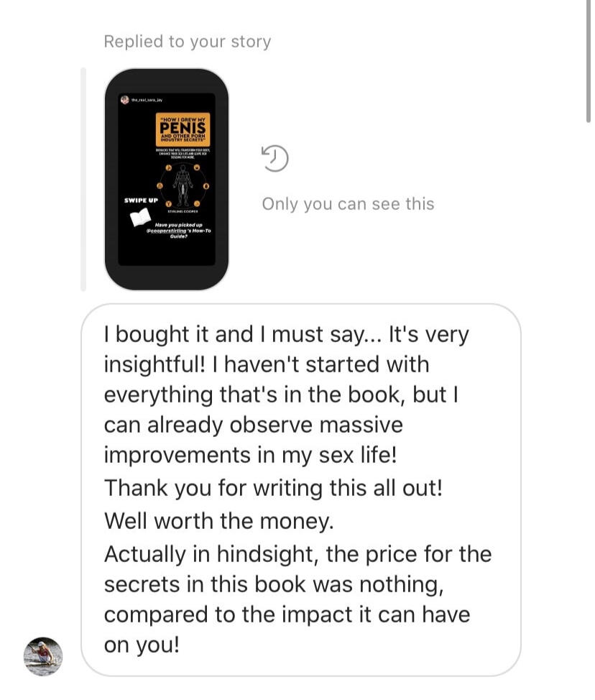Tap the gray reply indicator bar beside story
Image resolution: width=595 pixels, height=700 pixels.
pyautogui.click(x=83, y=179)
